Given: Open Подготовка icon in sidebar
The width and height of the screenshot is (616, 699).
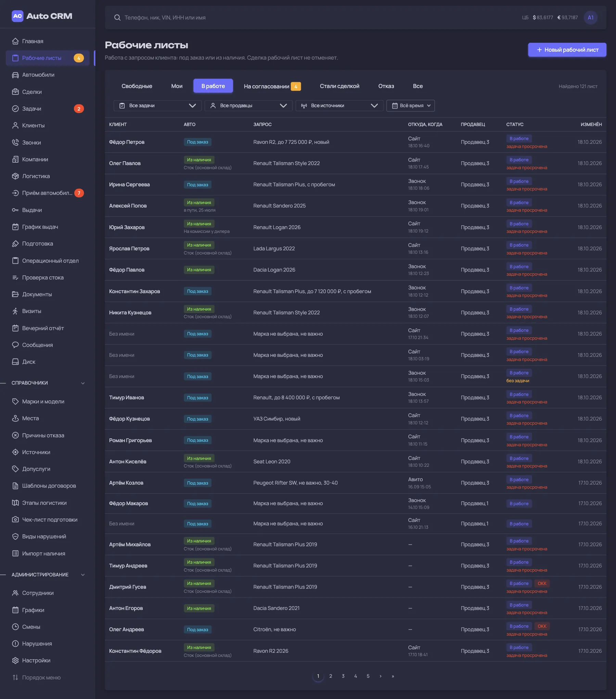Looking at the screenshot, I should tap(15, 244).
